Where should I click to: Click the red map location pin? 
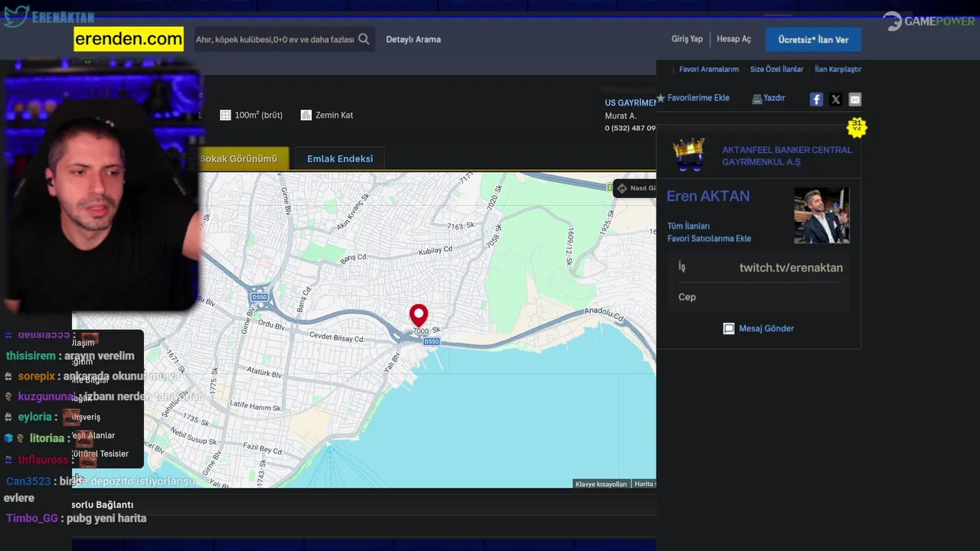(x=419, y=316)
